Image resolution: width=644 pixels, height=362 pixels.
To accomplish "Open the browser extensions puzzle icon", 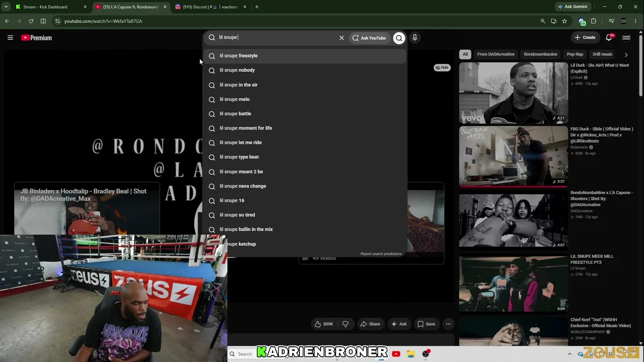I will coord(594,21).
